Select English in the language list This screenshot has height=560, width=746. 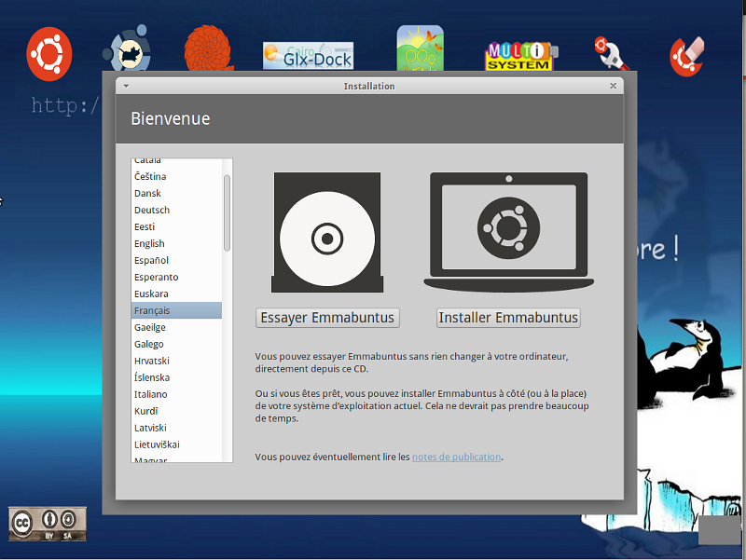pyautogui.click(x=149, y=244)
